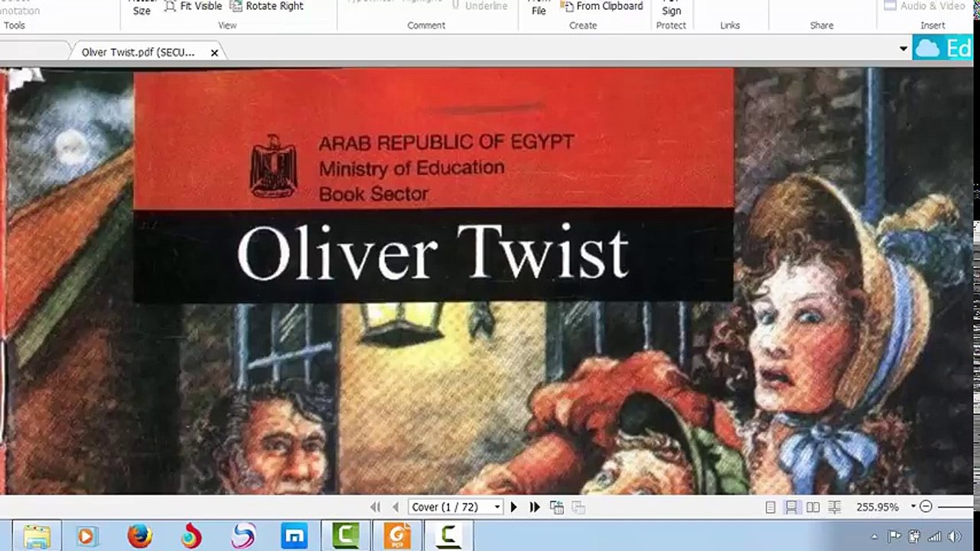Go to the first page
980x551 pixels.
tap(375, 507)
